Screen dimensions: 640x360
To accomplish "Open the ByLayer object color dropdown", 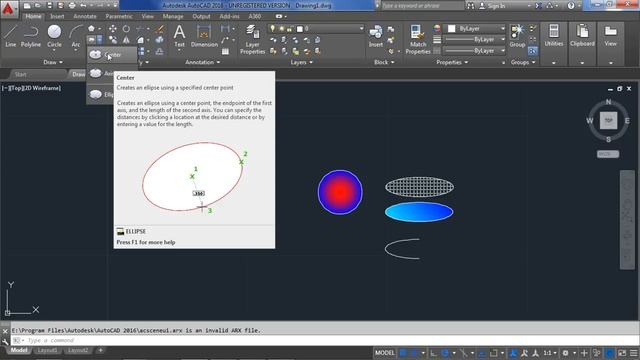I will tap(475, 29).
